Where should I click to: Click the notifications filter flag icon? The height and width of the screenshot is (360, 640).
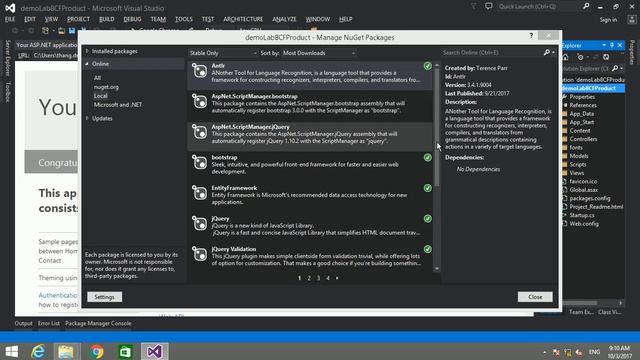473,7
